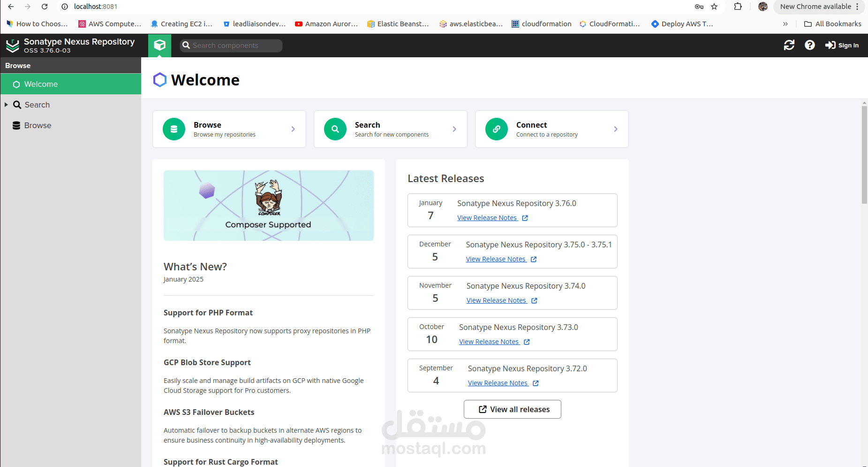Open 'aws.elasticbea…' bookmark

pyautogui.click(x=471, y=24)
